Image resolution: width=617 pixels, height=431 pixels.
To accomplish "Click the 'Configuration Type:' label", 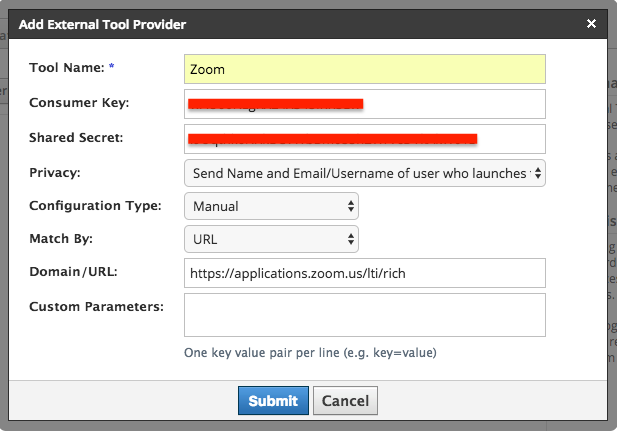I will 95,206.
